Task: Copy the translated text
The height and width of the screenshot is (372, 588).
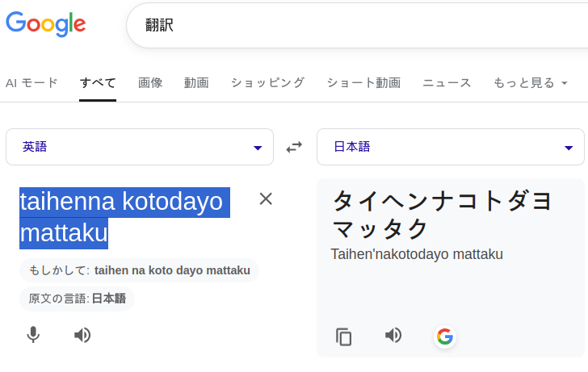Action: point(344,336)
